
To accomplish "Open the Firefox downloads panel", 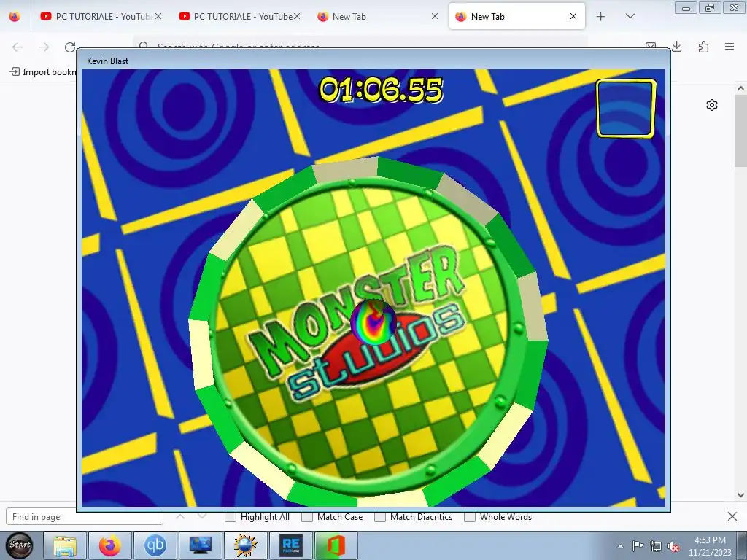I will click(x=677, y=47).
